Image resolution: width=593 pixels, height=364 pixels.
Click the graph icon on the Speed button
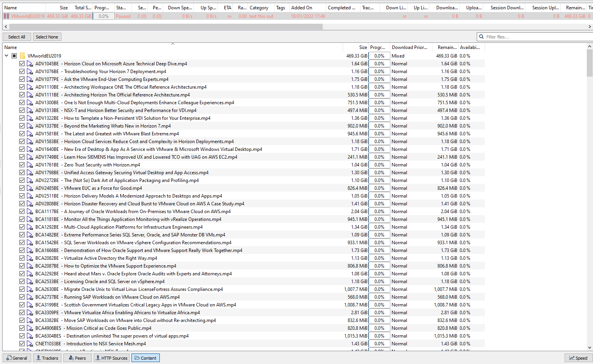pyautogui.click(x=572, y=357)
